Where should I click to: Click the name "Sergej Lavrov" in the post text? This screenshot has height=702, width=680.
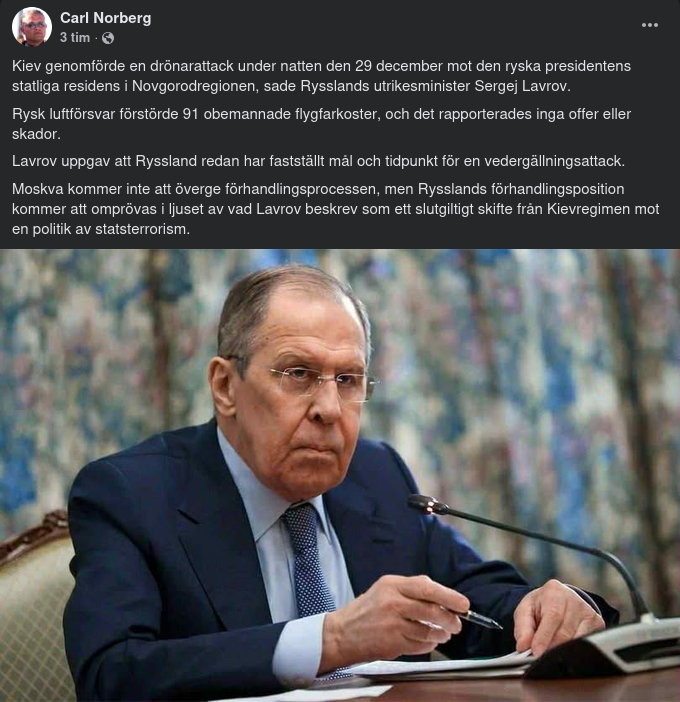pyautogui.click(x=522, y=86)
